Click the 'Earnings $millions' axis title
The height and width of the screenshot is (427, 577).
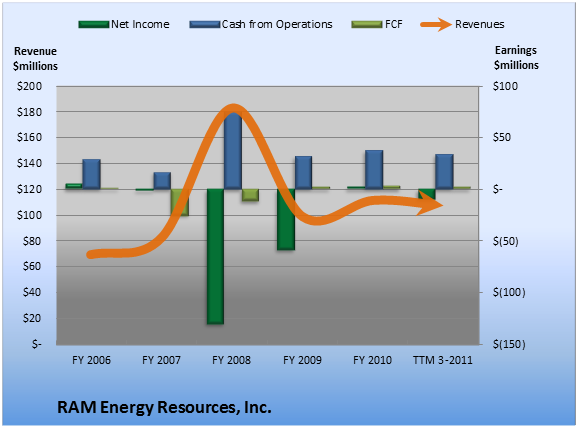[516, 57]
